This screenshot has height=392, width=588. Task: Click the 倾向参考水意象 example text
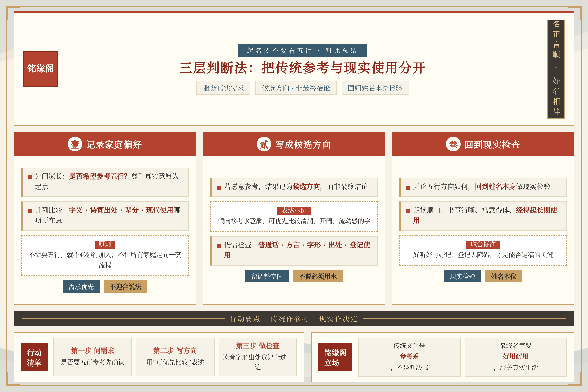(294, 221)
